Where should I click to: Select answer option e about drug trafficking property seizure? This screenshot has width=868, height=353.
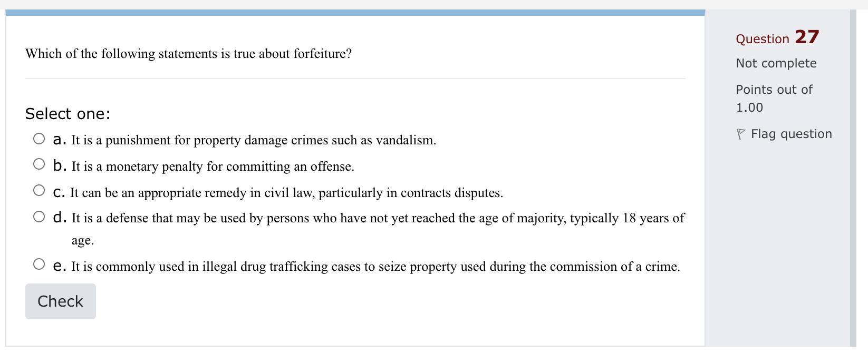pyautogui.click(x=39, y=264)
